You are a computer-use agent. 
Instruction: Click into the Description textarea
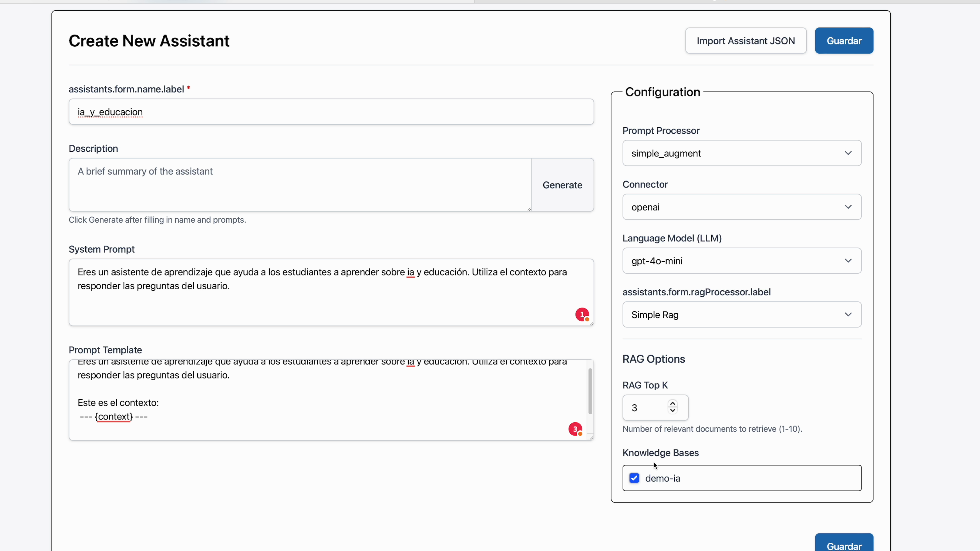tap(299, 185)
